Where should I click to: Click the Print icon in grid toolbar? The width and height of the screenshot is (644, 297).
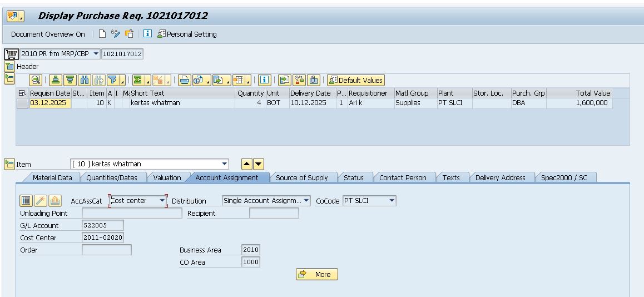tap(184, 80)
